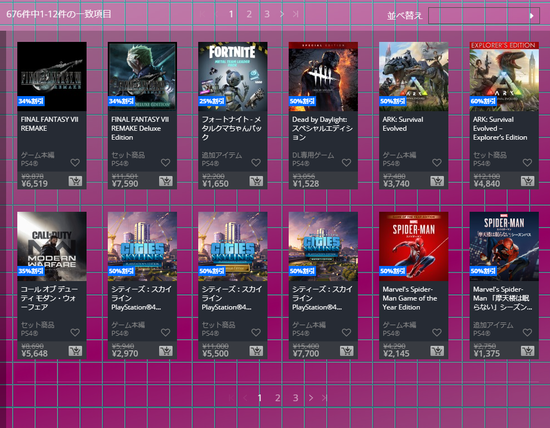Open the Cities Skylines ¥2,970 cover
Screen dimensions: 550x428
tap(142, 246)
